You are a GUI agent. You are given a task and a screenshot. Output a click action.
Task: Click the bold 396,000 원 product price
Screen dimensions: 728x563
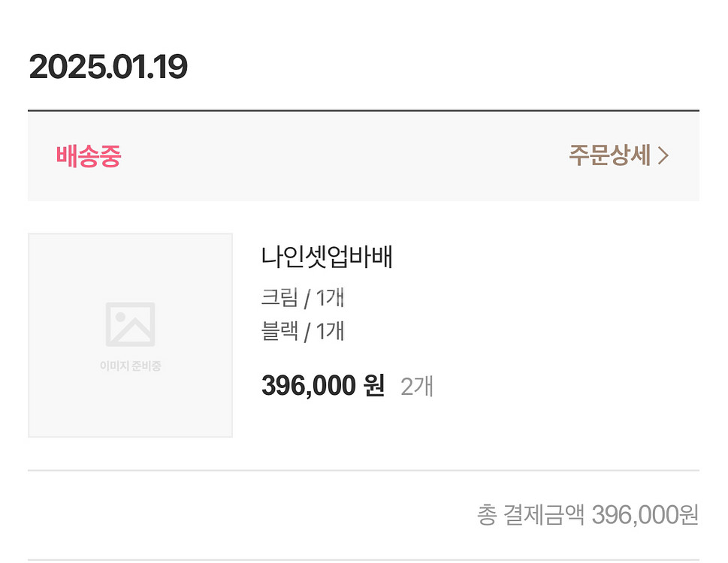click(x=322, y=386)
